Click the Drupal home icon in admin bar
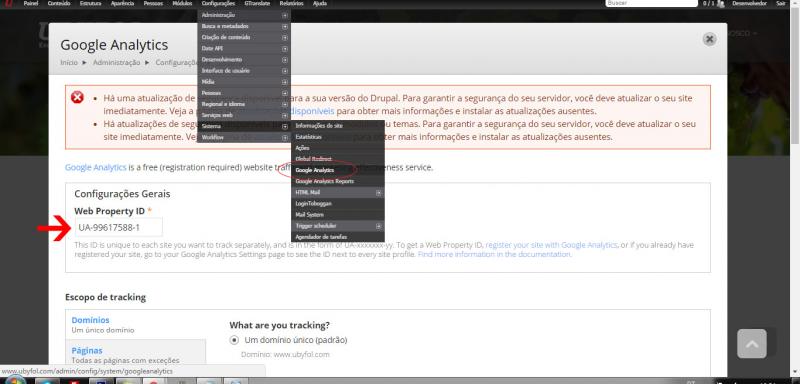 [x=8, y=4]
